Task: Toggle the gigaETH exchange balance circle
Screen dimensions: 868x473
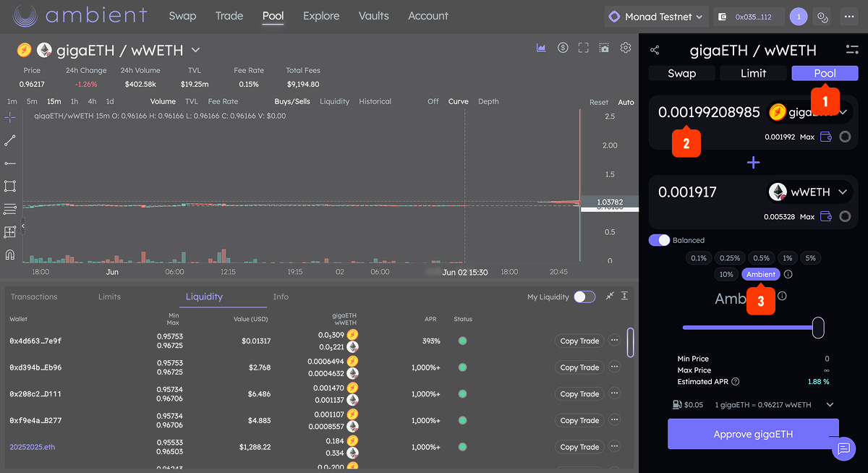Action: [845, 137]
